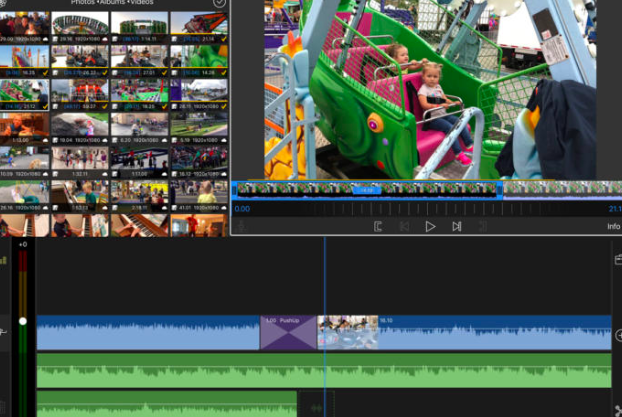Select the shorter green audio clip on bottom track
Image resolution: width=622 pixels, height=417 pixels.
tap(167, 404)
